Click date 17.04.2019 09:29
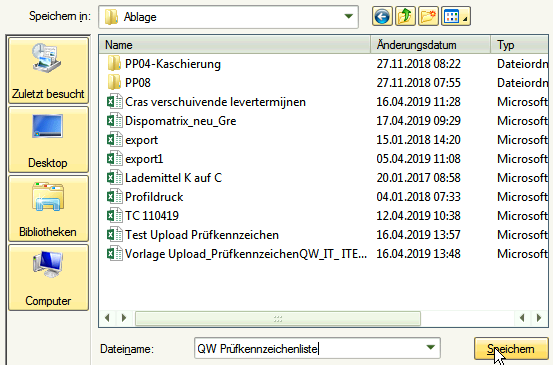Viewport: 553px width, 365px height. (418, 121)
